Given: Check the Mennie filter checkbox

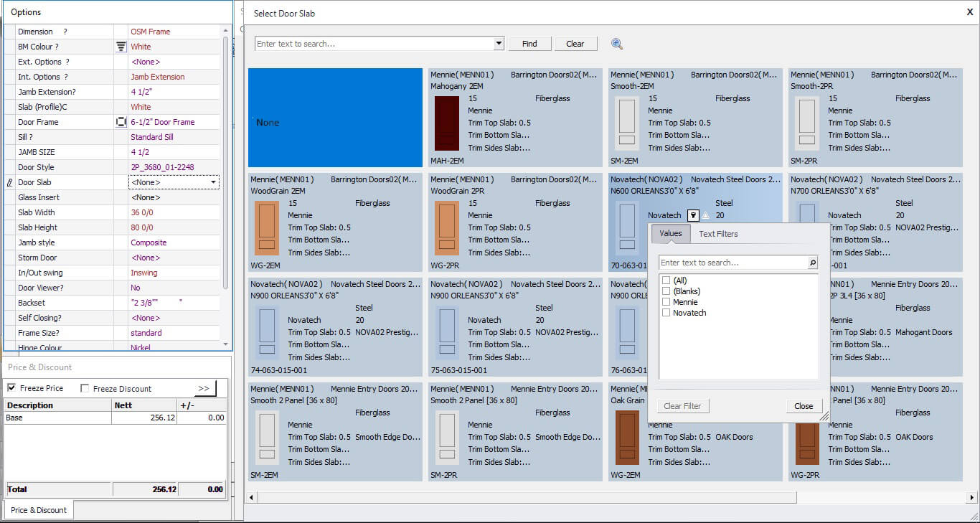Looking at the screenshot, I should (x=666, y=302).
